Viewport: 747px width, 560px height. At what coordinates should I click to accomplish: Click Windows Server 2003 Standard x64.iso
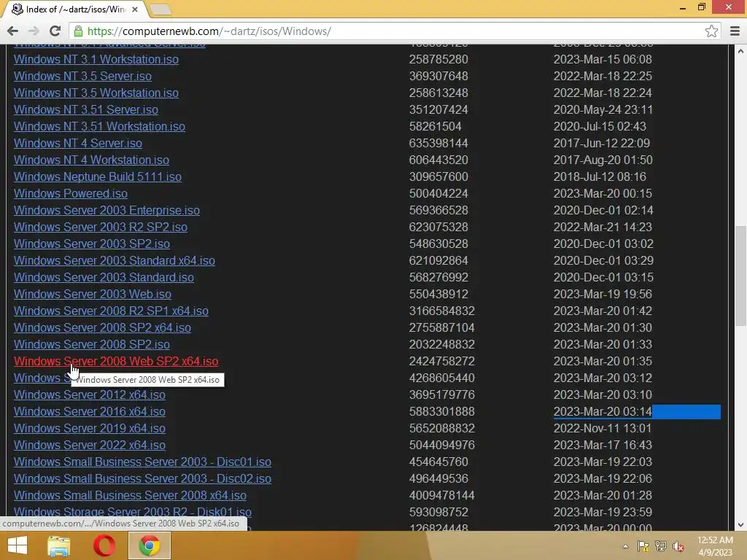click(x=115, y=260)
